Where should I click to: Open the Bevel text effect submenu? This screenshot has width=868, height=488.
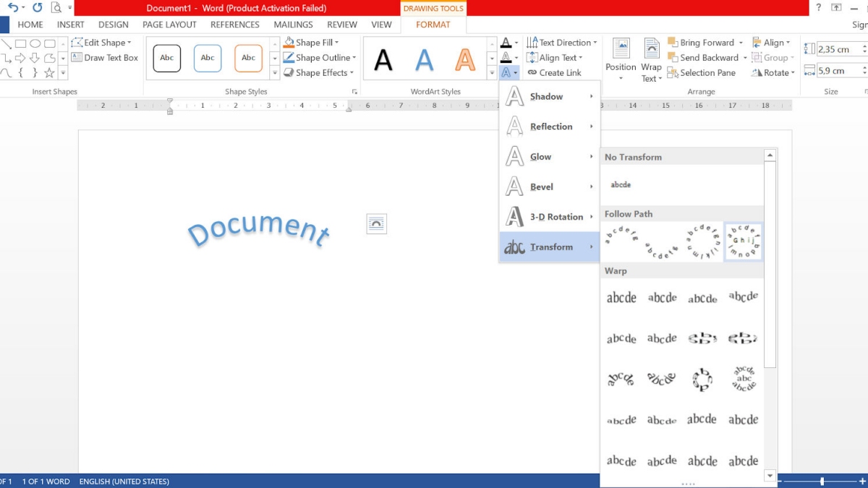550,187
